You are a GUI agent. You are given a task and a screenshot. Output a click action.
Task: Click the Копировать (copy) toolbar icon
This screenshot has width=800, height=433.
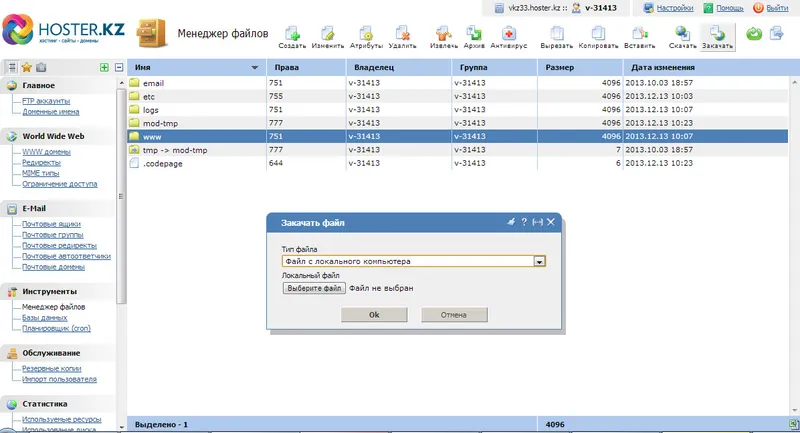[x=598, y=37]
